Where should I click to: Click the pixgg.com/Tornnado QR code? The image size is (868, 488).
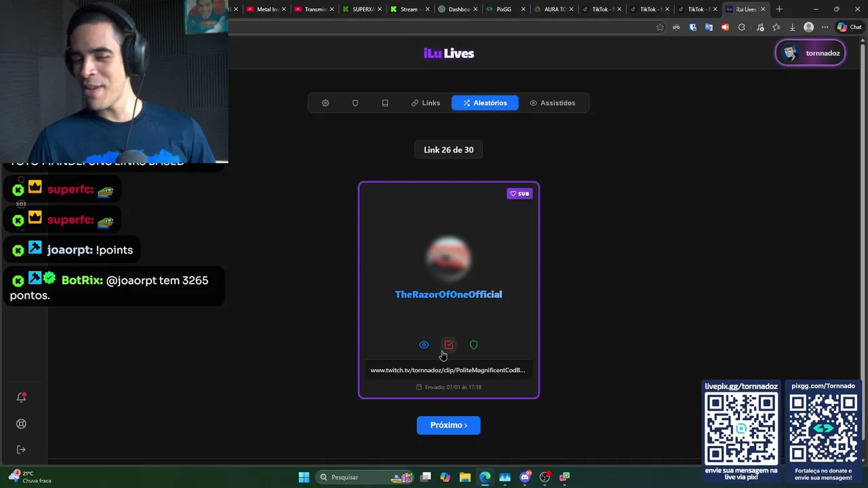(x=823, y=428)
